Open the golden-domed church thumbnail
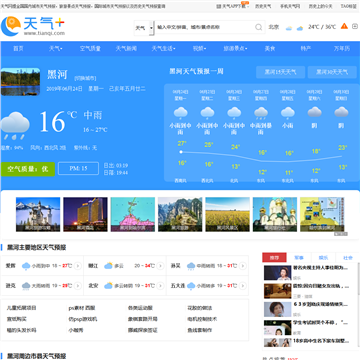Viewport: 360px width, 360px height. 275,214
